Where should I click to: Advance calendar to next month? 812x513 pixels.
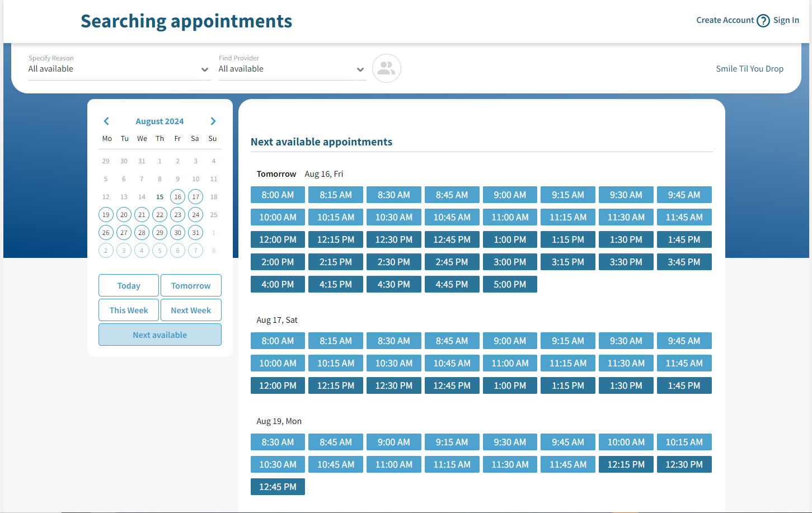point(213,121)
